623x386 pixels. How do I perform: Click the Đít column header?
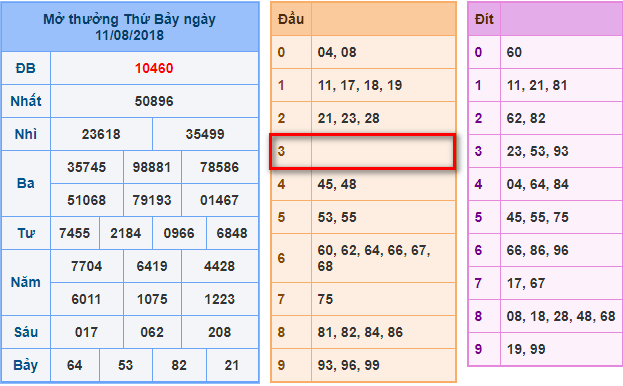coord(484,19)
